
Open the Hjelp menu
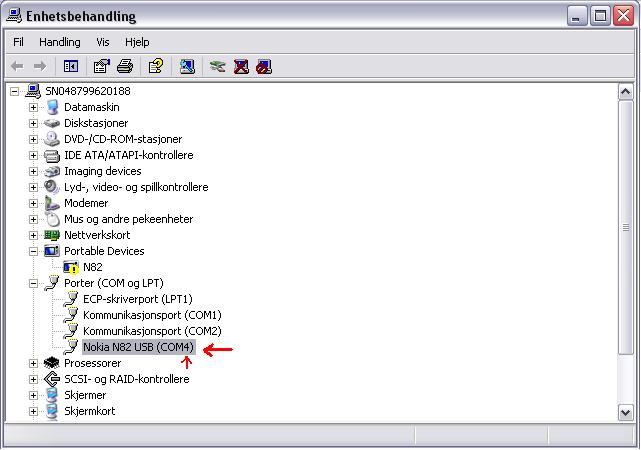tap(137, 42)
